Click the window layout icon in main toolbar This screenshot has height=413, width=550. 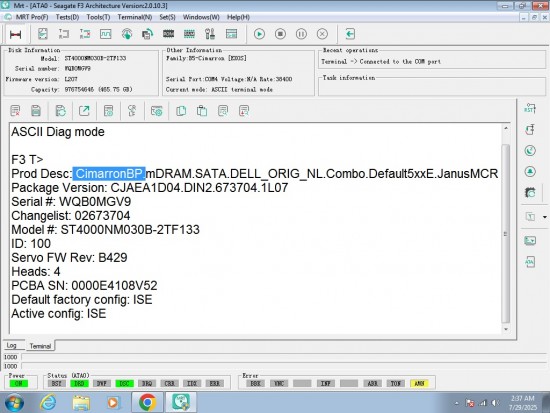click(x=232, y=34)
